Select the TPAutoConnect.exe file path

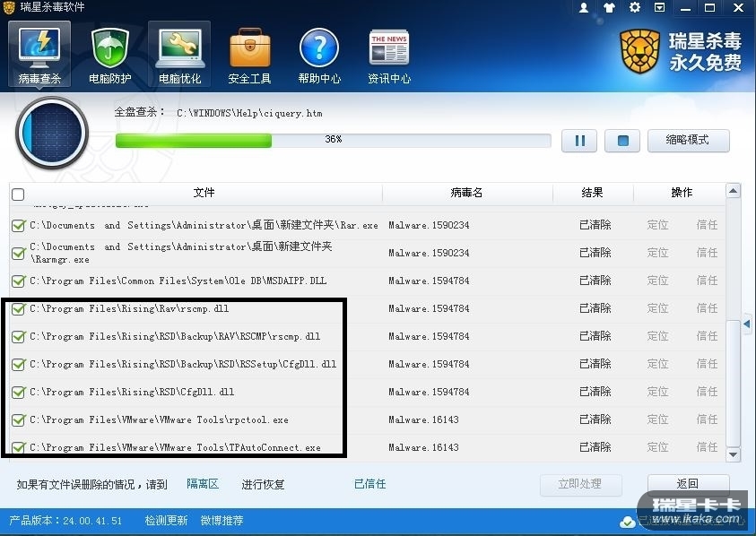(x=175, y=448)
